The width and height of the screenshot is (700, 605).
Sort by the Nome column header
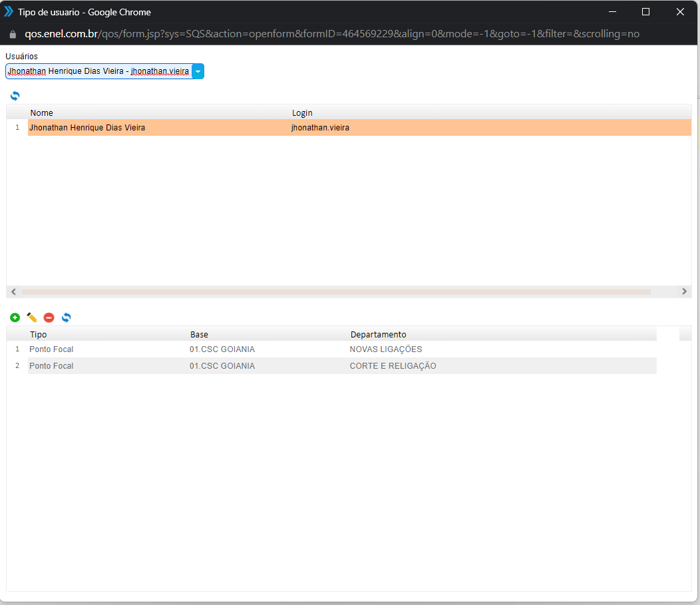[42, 113]
